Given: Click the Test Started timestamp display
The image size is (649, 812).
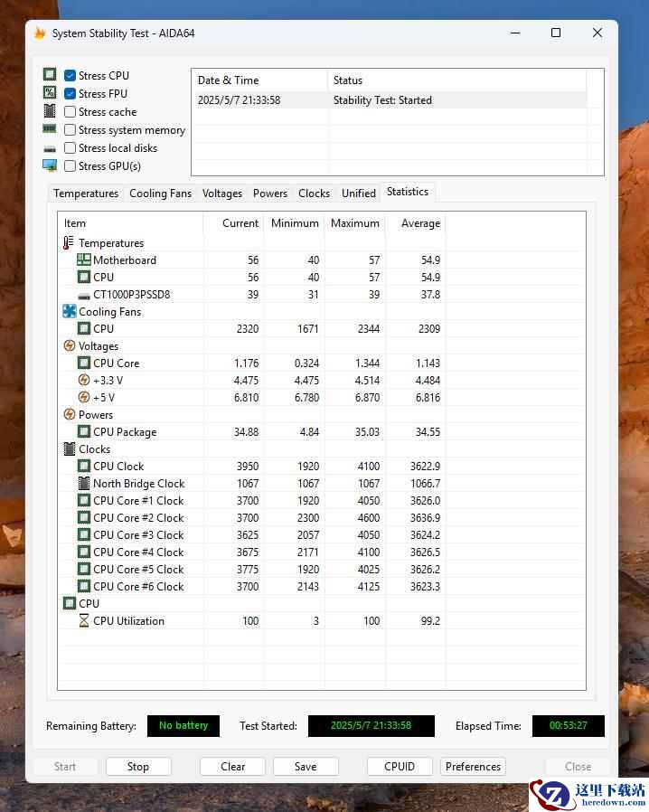Looking at the screenshot, I should [372, 725].
